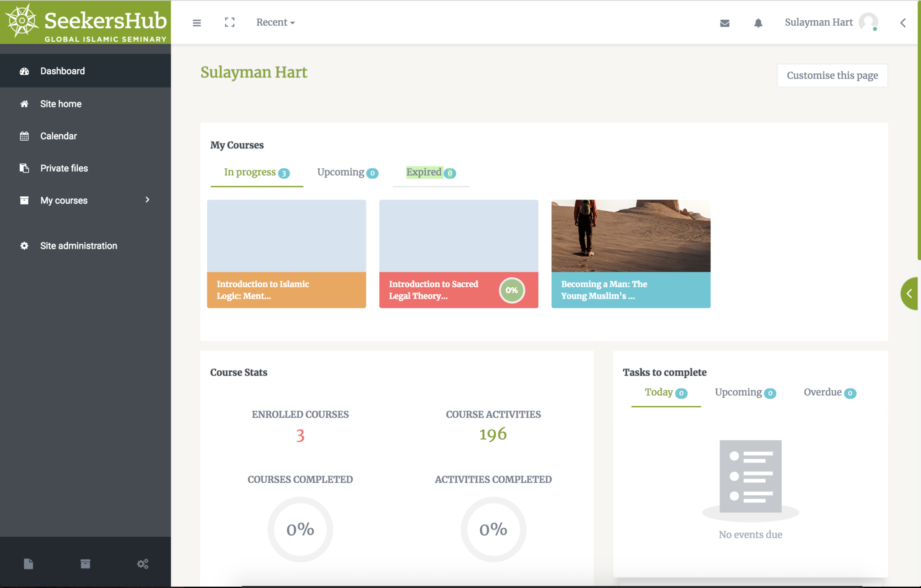Click the Overdue count badge 0
921x588 pixels.
(x=850, y=393)
